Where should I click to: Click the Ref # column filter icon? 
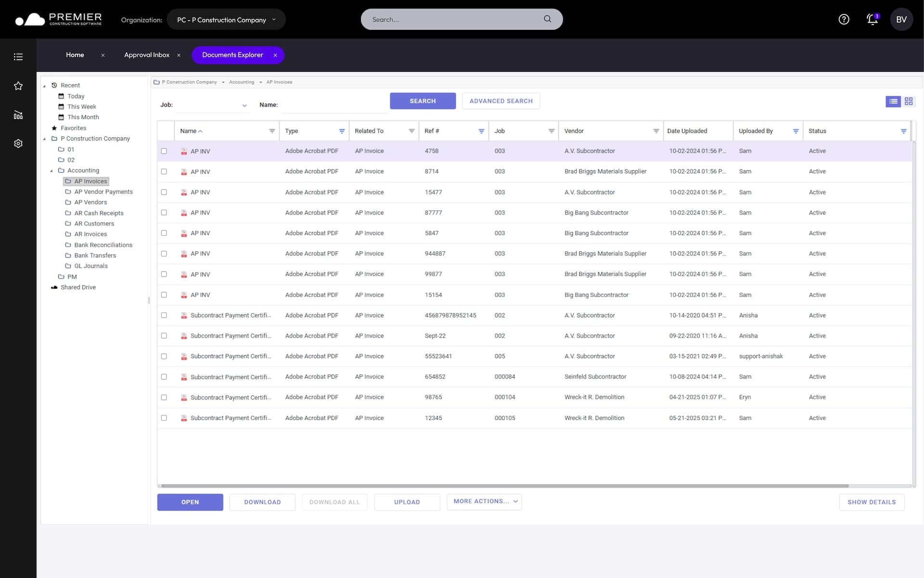tap(481, 131)
